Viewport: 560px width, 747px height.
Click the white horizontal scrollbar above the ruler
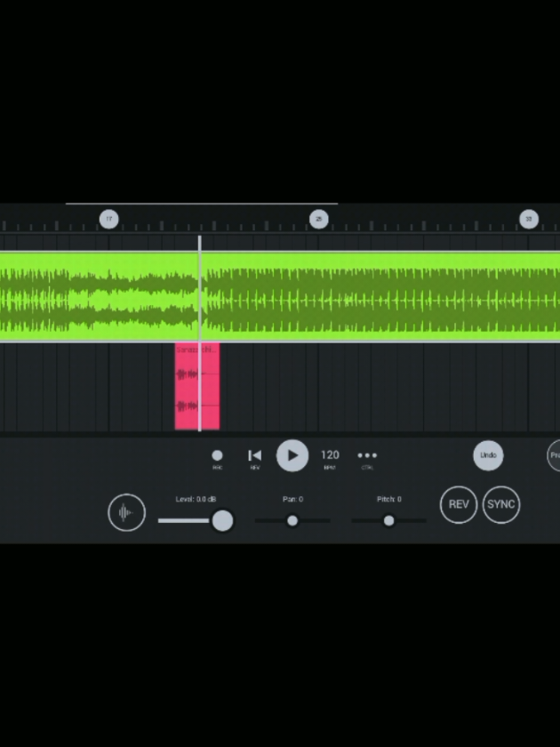point(202,204)
